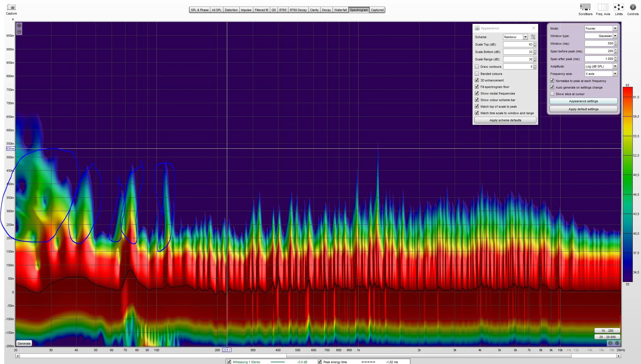Switch to Waterfall tab
Image resolution: width=641 pixels, height=364 pixels.
coord(340,10)
